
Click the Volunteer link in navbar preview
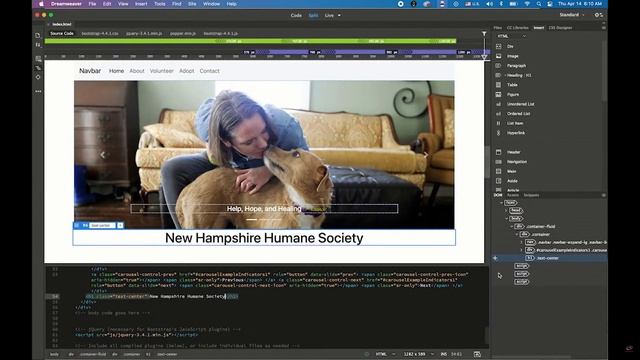[162, 71]
